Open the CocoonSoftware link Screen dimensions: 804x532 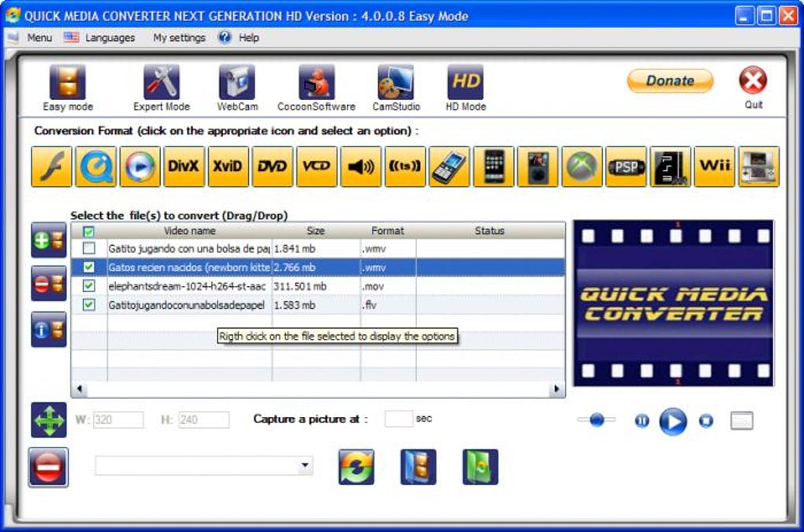point(316,87)
